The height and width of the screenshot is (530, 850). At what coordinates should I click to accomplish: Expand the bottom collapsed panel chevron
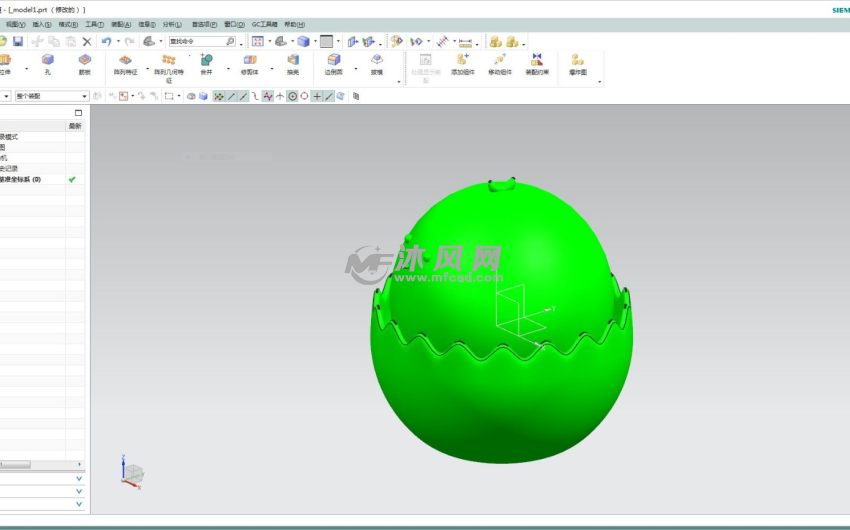click(x=79, y=479)
